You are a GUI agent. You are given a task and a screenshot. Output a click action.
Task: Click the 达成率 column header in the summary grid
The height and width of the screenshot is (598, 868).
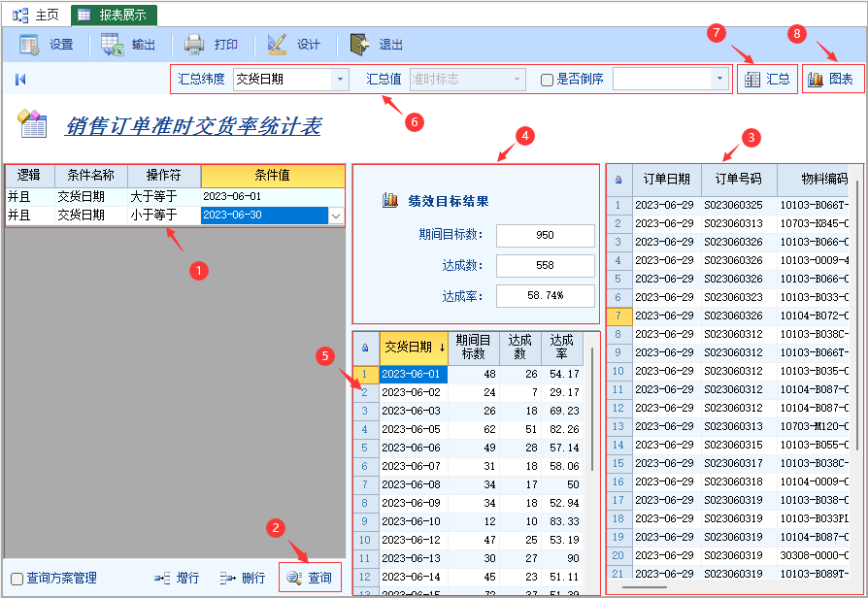[x=561, y=348]
